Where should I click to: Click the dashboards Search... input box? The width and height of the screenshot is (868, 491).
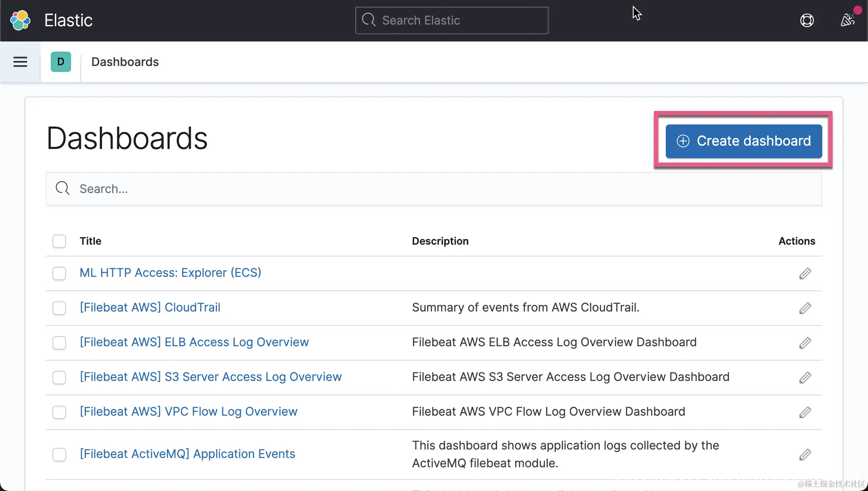[x=434, y=189]
